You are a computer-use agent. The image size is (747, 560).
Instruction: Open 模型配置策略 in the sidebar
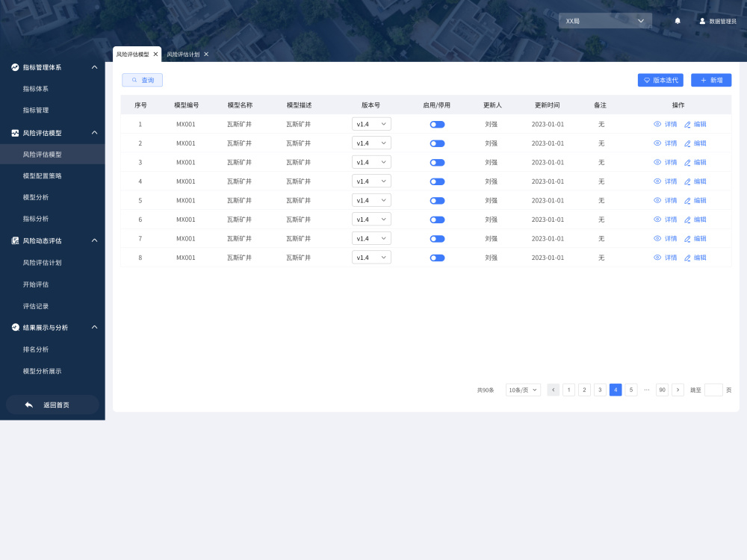(43, 175)
